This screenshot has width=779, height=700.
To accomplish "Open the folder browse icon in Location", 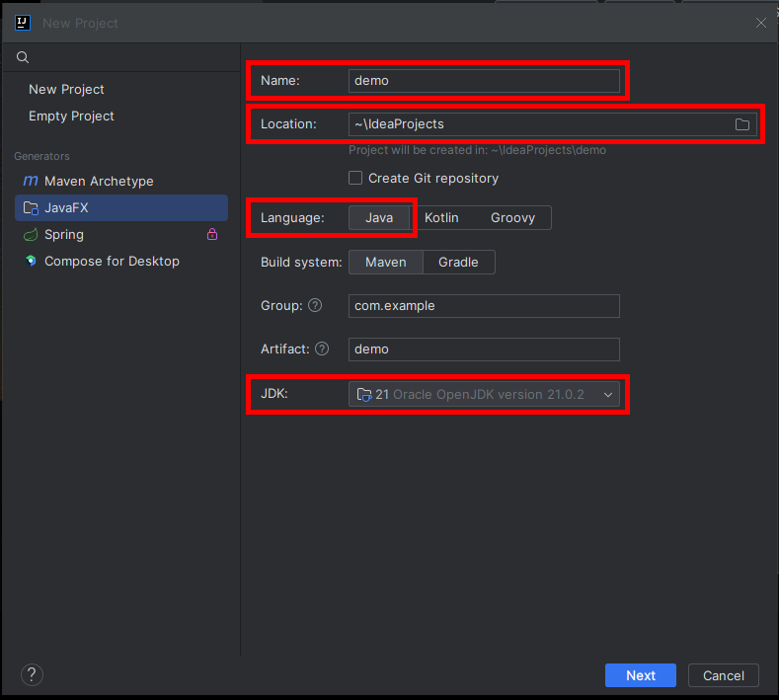I will 742,124.
